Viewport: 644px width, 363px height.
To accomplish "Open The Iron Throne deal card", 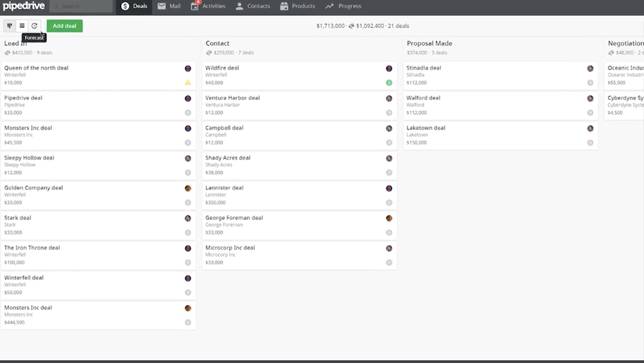I will [x=32, y=248].
